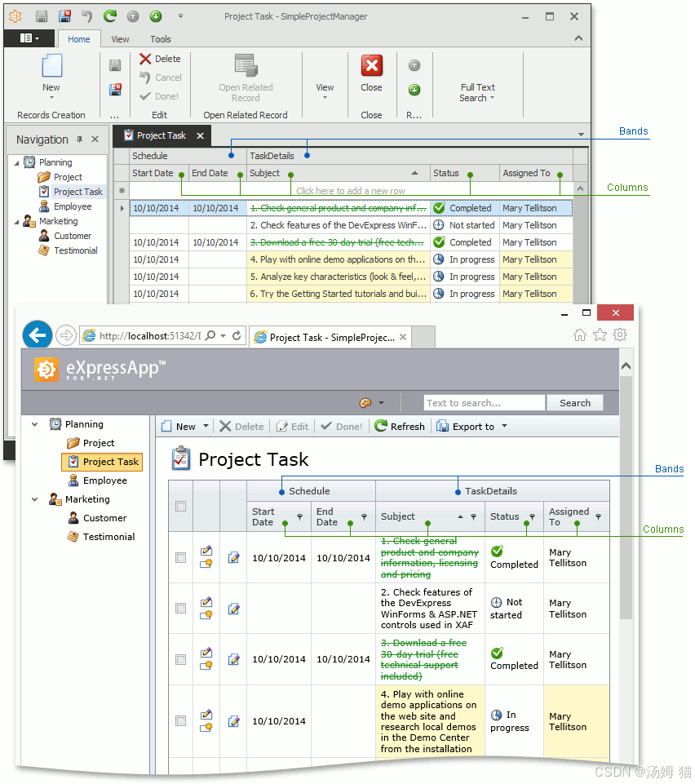Switch to the View ribbon tab
The image size is (695, 784).
(120, 39)
